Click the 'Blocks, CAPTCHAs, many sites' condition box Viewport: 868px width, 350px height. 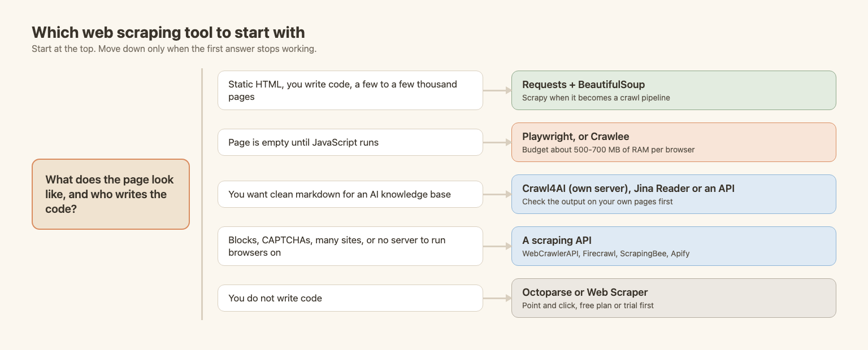coord(350,246)
